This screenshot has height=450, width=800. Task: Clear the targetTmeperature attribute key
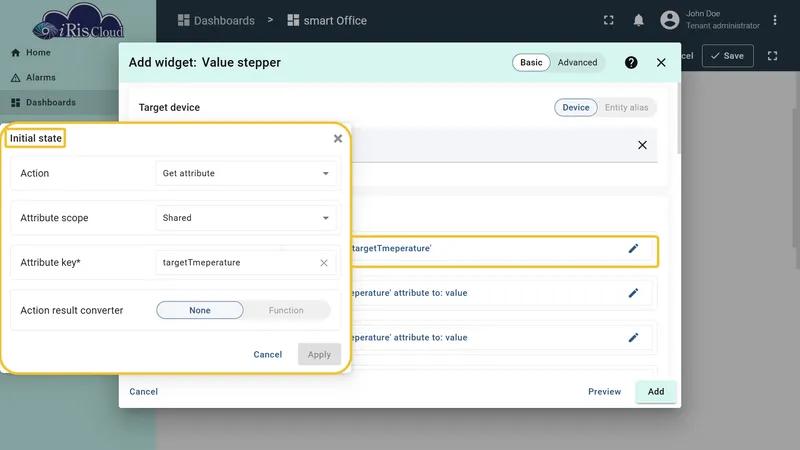coord(324,263)
